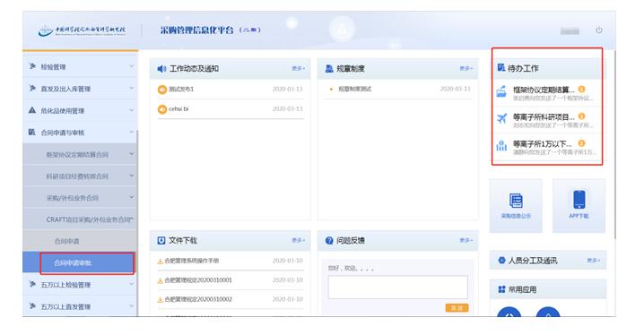The height and width of the screenshot is (335, 644).
Task: Click the airplane icon beside 等离子所科研项目 todo
Action: point(501,118)
